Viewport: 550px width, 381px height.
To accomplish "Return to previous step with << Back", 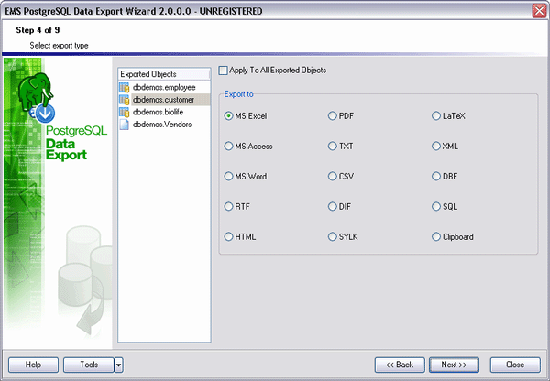I will [x=400, y=365].
